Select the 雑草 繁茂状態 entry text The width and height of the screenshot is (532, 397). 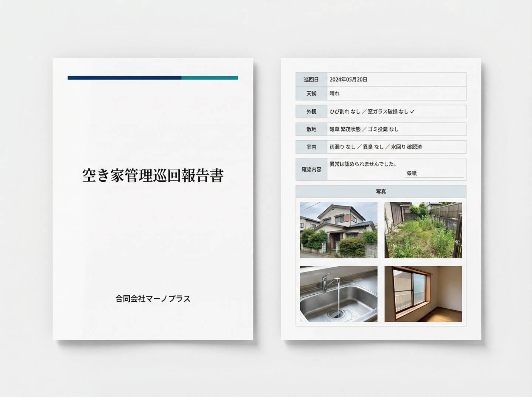pyautogui.click(x=345, y=129)
